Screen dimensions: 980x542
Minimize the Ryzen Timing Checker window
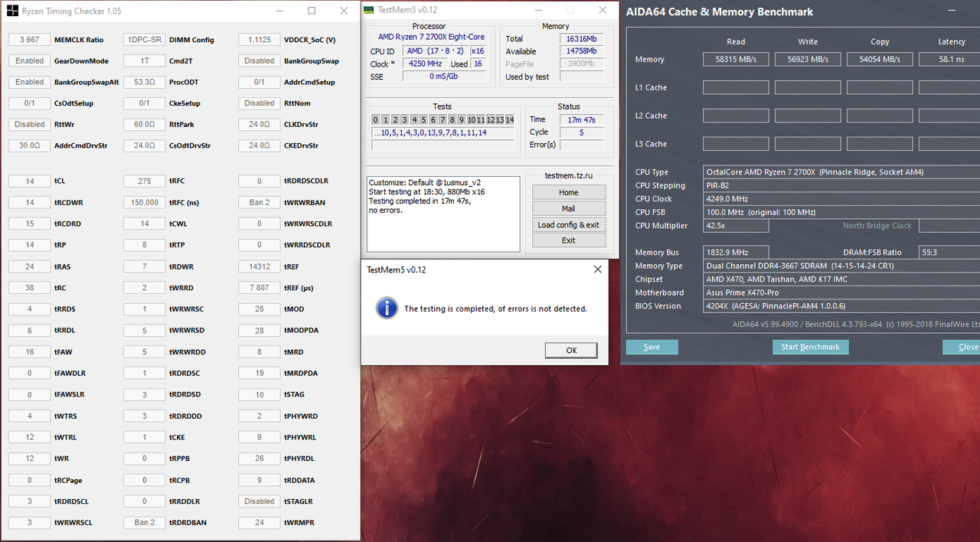point(279,11)
